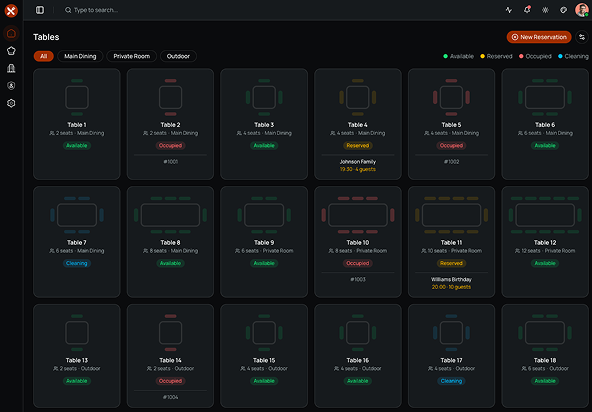Click the Table 15 title
592x412 pixels.
point(264,360)
